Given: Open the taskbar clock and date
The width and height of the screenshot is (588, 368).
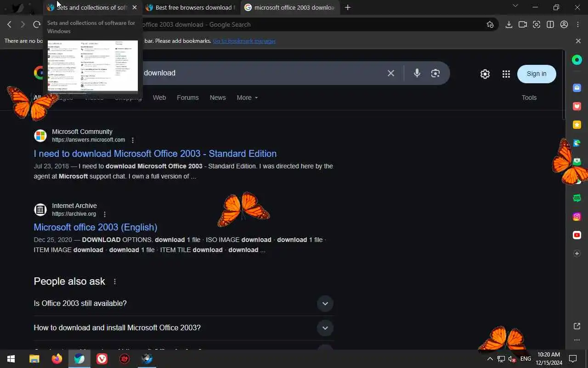Looking at the screenshot, I should coord(549,359).
